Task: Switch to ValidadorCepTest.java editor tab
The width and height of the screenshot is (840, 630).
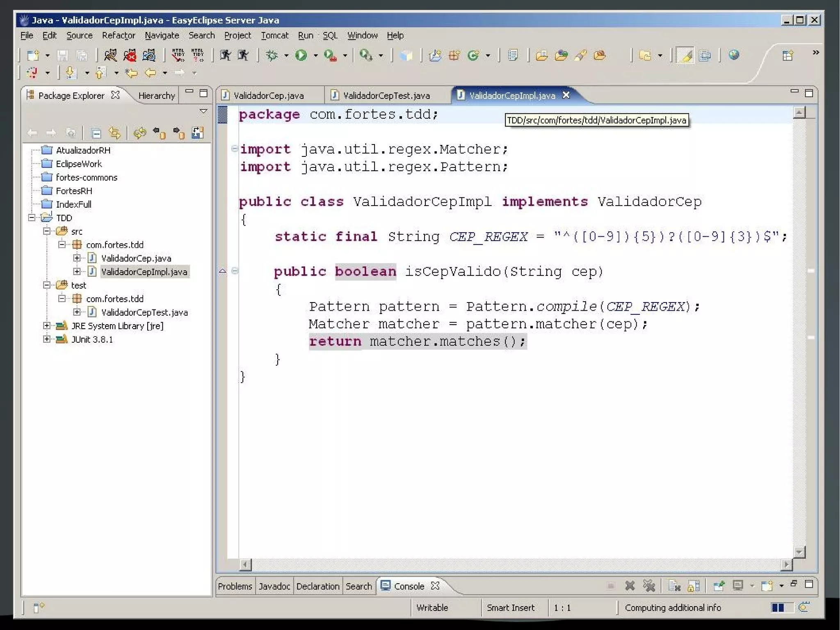Action: coord(386,96)
